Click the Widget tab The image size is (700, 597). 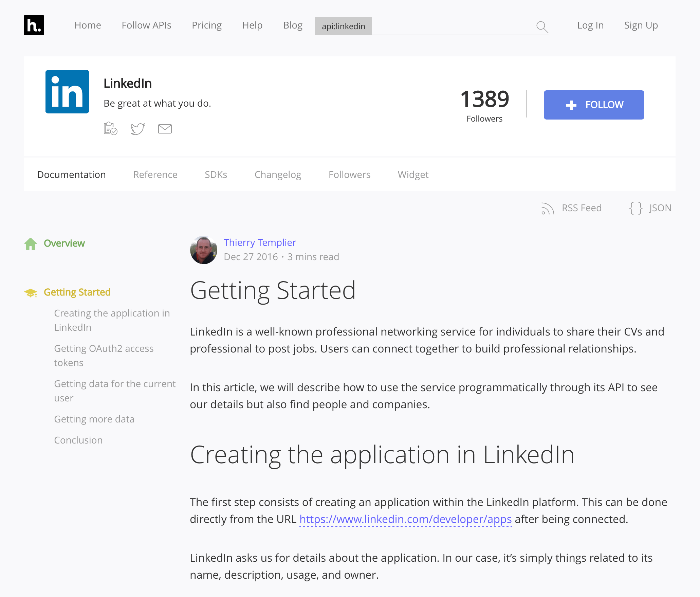413,174
